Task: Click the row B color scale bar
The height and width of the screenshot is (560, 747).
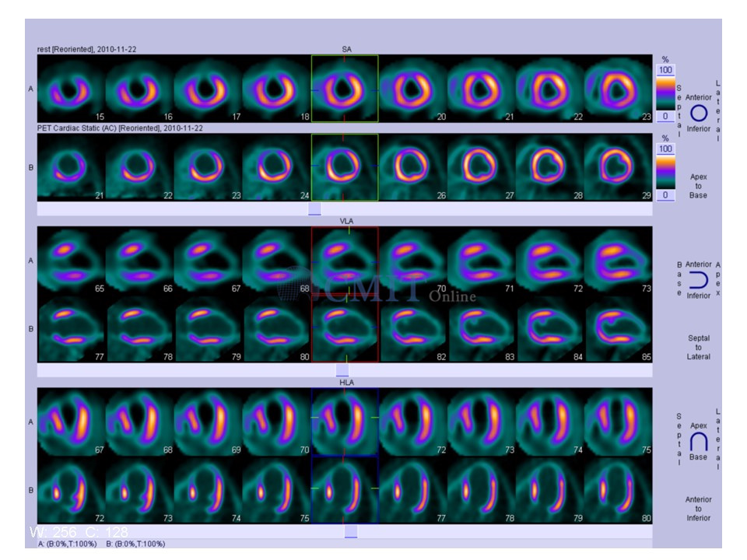Action: coord(665,173)
